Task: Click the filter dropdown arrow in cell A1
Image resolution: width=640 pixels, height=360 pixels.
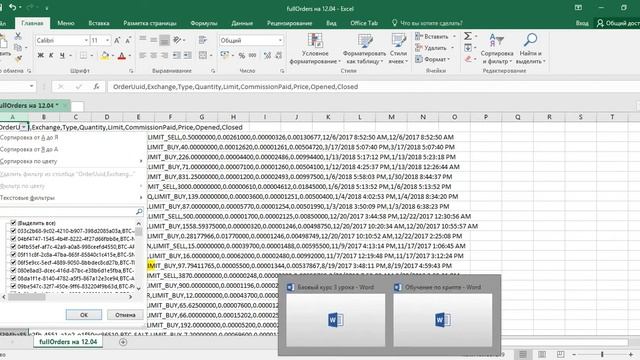Action: coord(24,127)
